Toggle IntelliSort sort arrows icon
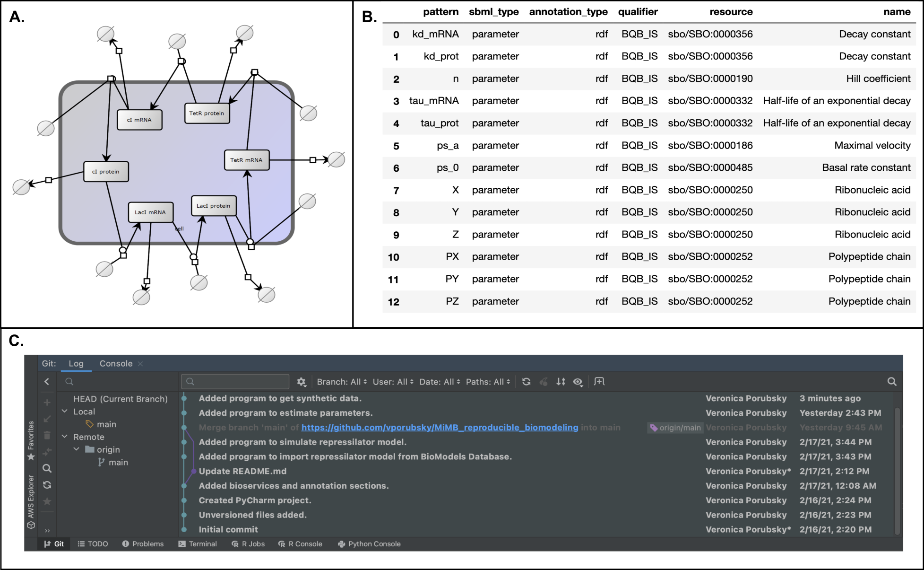924x570 pixels. point(561,382)
